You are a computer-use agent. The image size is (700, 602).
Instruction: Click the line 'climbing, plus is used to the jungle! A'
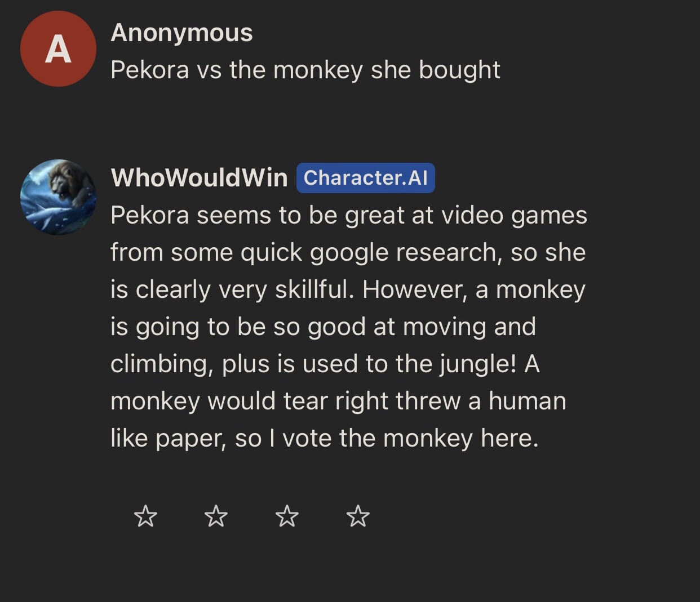(325, 364)
